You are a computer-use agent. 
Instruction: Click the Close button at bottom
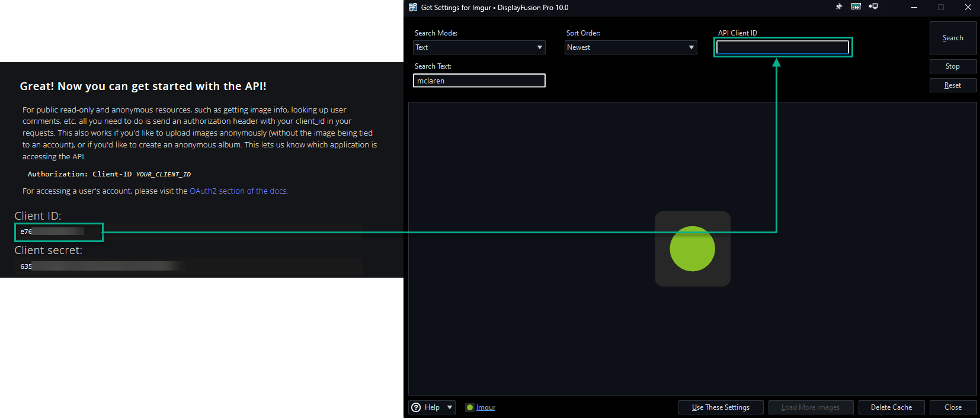[x=953, y=407]
